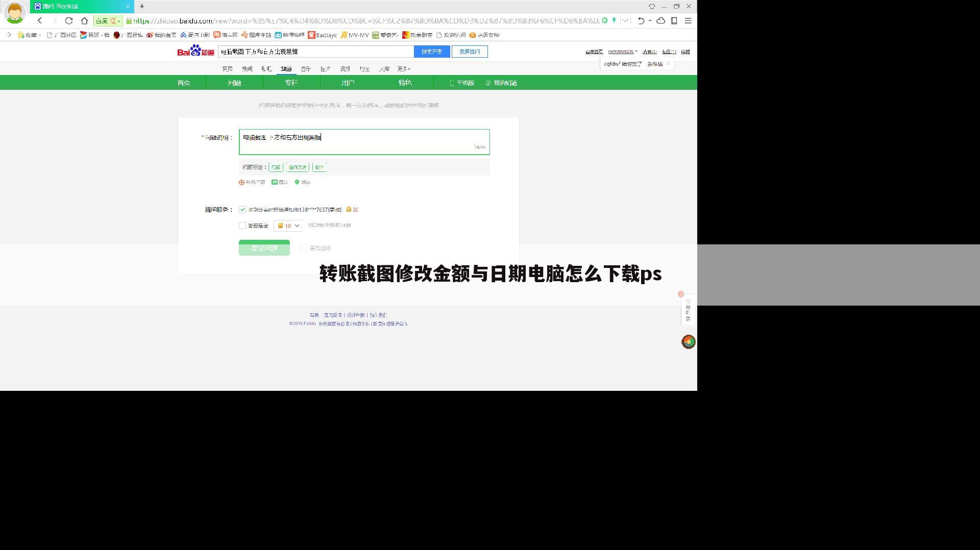Open the 音乐 music navigation link

coord(306,69)
